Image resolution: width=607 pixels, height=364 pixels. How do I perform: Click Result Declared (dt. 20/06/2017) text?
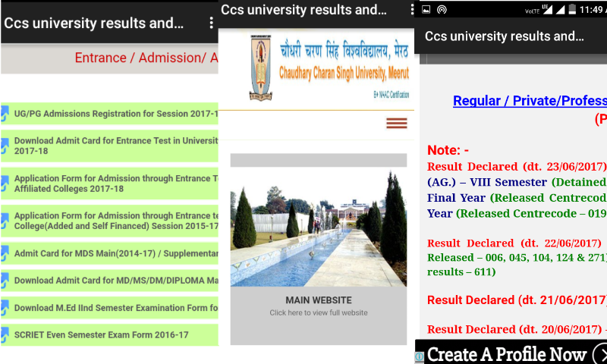pos(514,329)
